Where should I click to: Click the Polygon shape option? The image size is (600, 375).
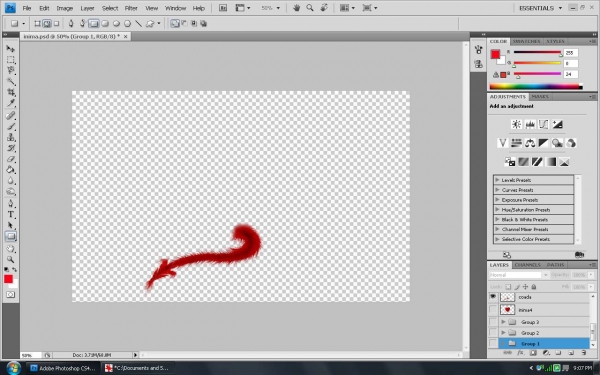click(127, 24)
